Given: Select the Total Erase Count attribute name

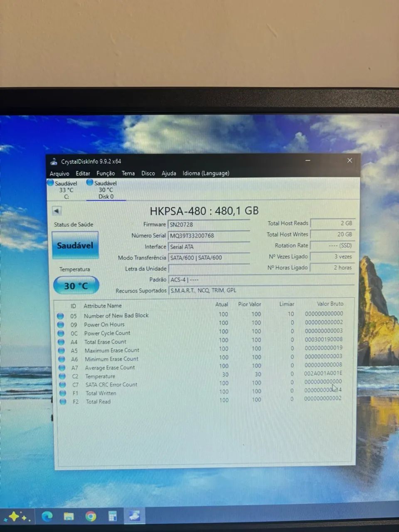Looking at the screenshot, I should pyautogui.click(x=105, y=342).
